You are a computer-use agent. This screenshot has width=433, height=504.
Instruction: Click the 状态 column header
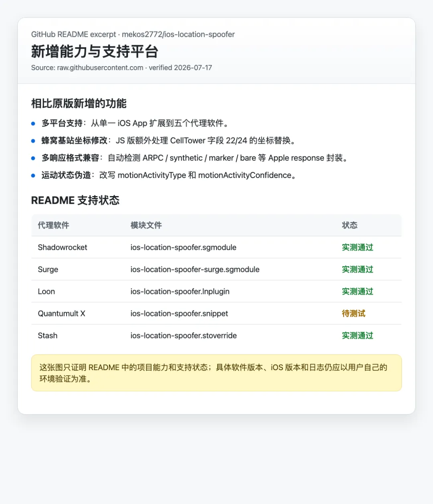[x=350, y=225]
